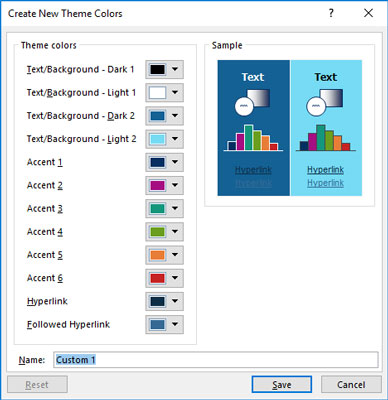Screen dimensions: 388x400
Task: Open the Text/Background - Dark 2 color dropdown
Action: point(164,116)
